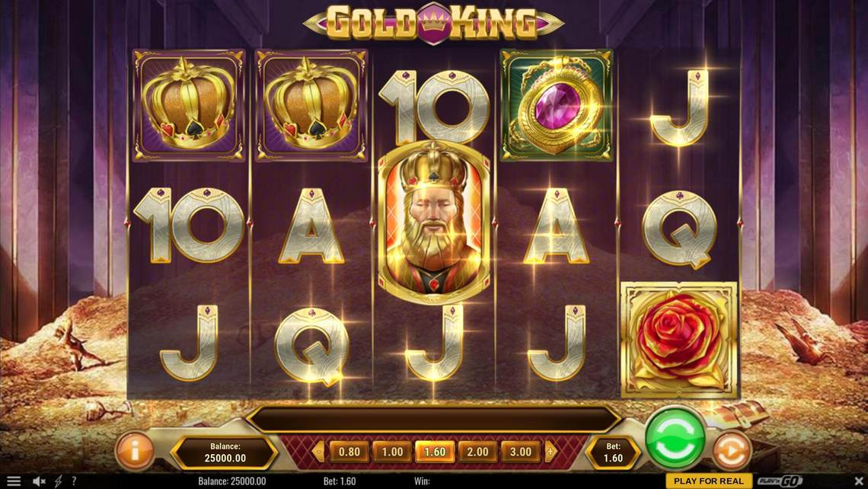This screenshot has width=868, height=489.
Task: Click the golden king wild symbol
Action: (x=433, y=222)
